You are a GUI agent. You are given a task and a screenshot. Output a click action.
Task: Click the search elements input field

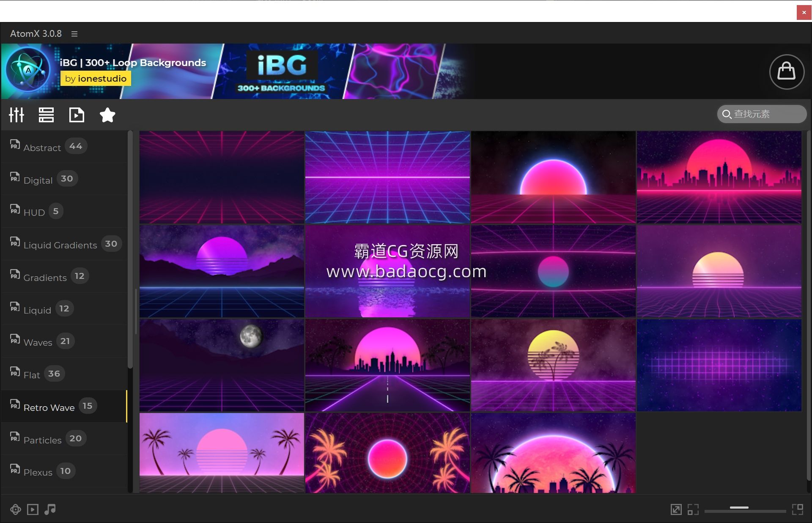point(762,114)
